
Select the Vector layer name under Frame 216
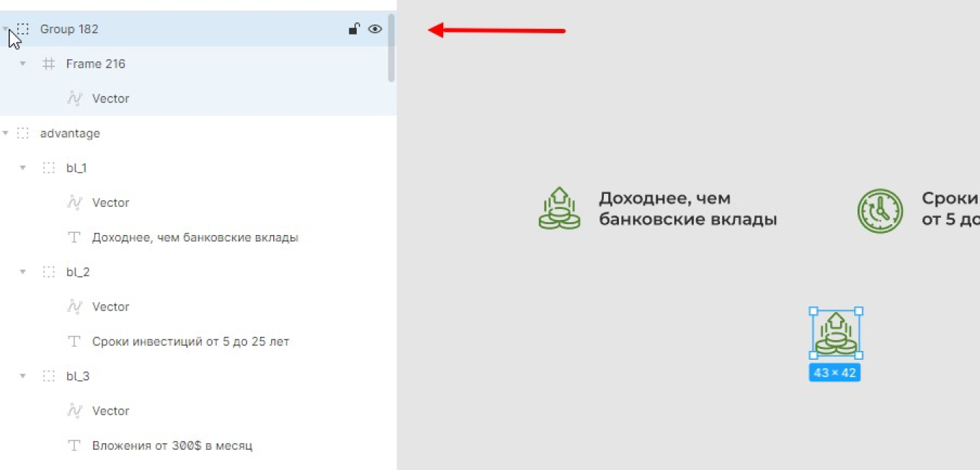click(110, 98)
